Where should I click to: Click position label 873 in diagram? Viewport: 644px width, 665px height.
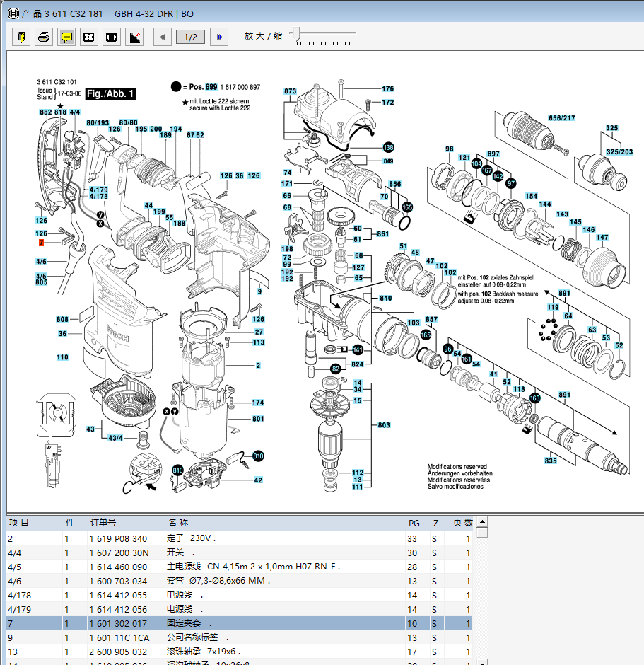click(291, 91)
